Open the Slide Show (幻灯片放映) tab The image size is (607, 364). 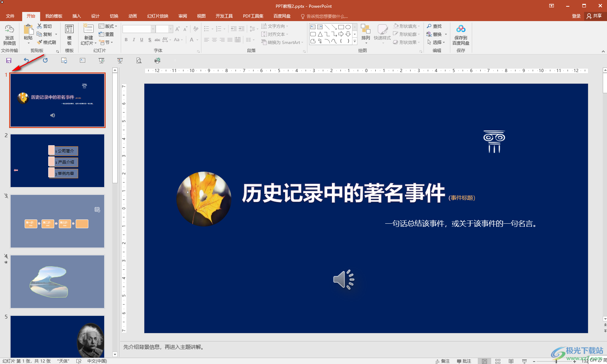tap(158, 16)
